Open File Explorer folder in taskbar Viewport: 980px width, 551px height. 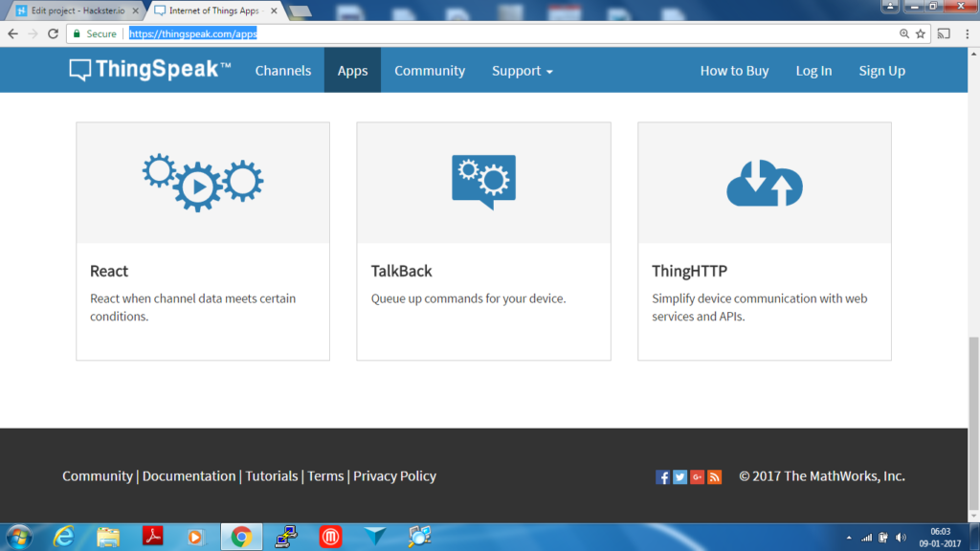click(108, 537)
